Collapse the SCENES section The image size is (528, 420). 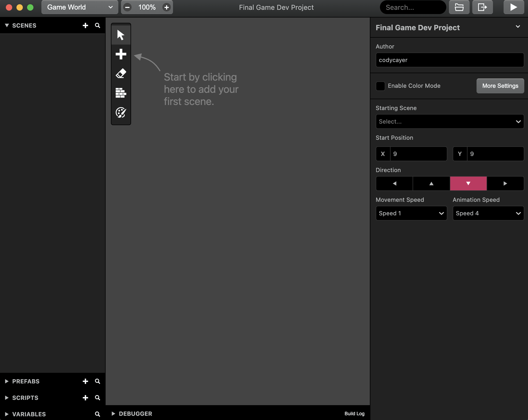pos(7,25)
